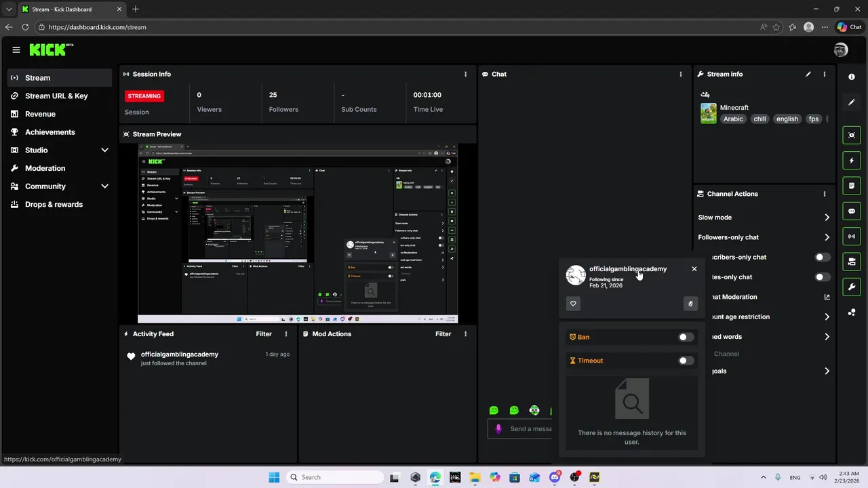This screenshot has width=868, height=488.
Task: Click the Minecraft category thumbnail
Action: click(x=709, y=113)
